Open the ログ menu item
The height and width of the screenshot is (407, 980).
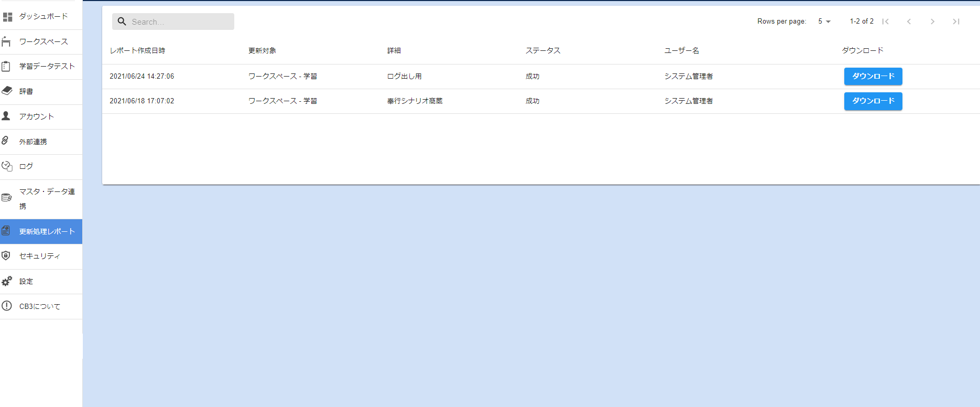(x=26, y=166)
